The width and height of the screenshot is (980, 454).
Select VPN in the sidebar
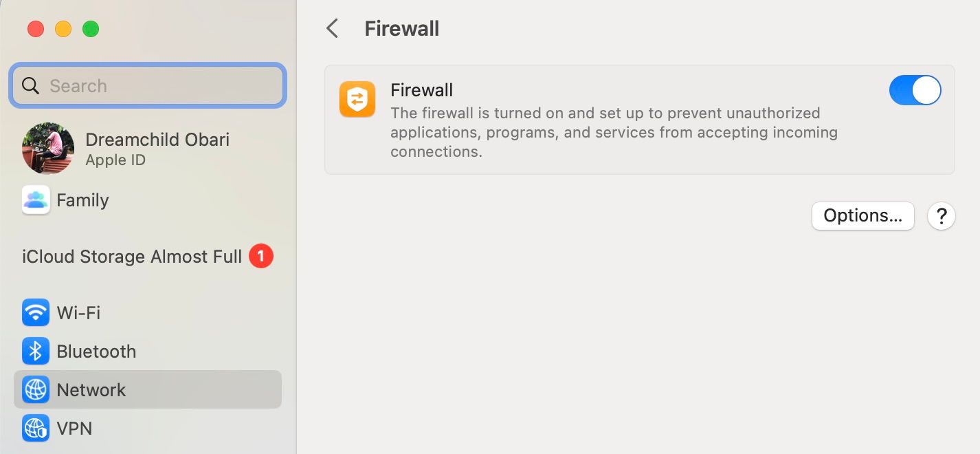pyautogui.click(x=74, y=429)
